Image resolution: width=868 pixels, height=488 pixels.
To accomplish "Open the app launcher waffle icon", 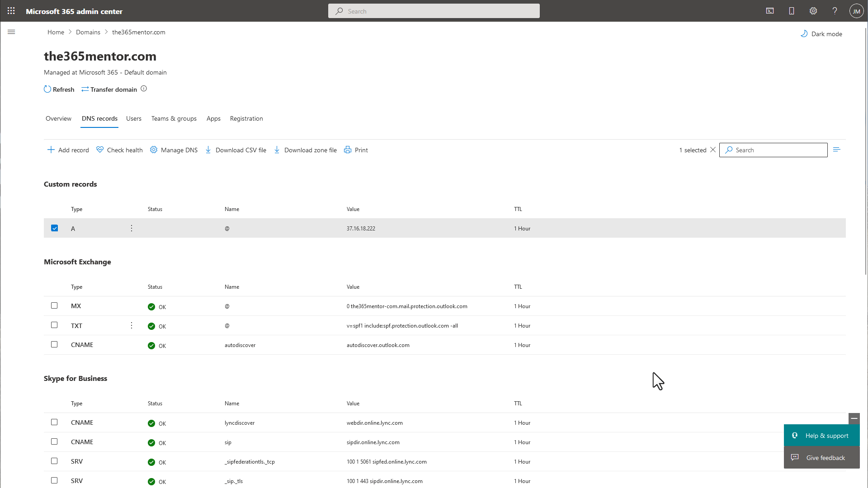I will [x=11, y=11].
